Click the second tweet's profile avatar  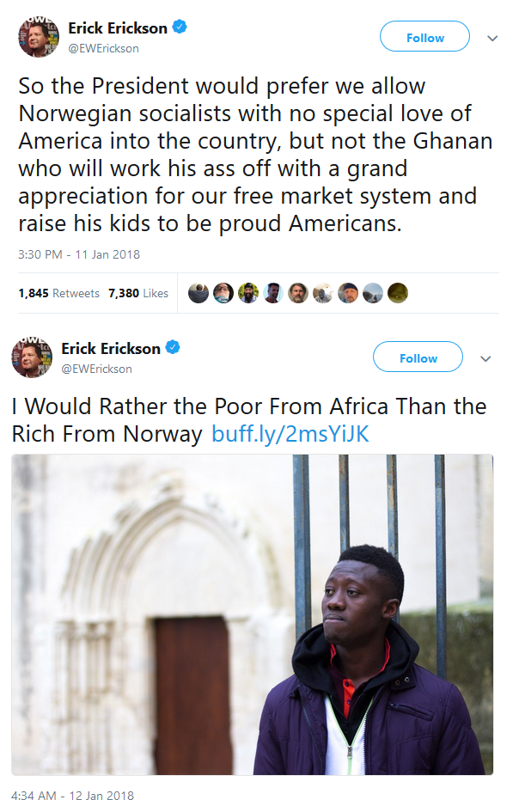[32, 357]
